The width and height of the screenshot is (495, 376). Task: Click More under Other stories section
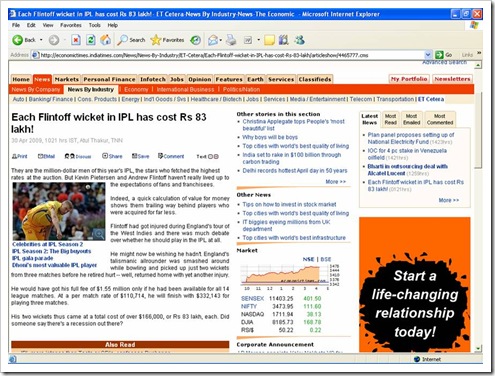pyautogui.click(x=336, y=182)
